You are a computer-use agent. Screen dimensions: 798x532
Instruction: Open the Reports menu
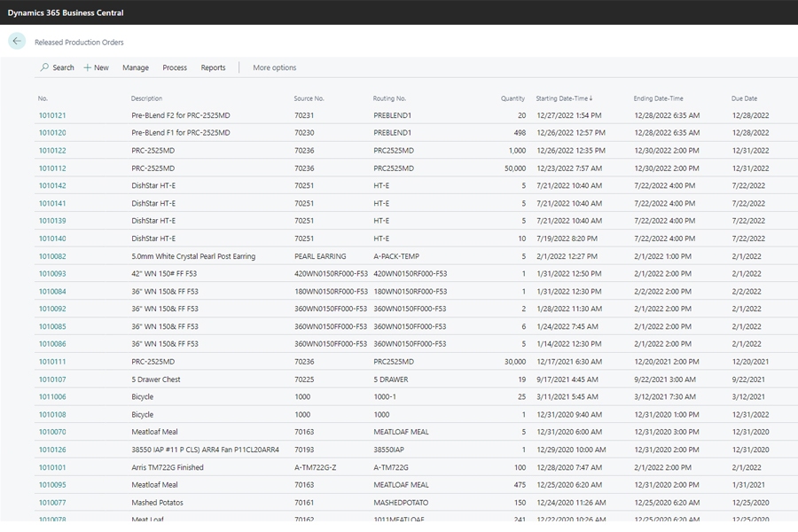click(x=213, y=67)
